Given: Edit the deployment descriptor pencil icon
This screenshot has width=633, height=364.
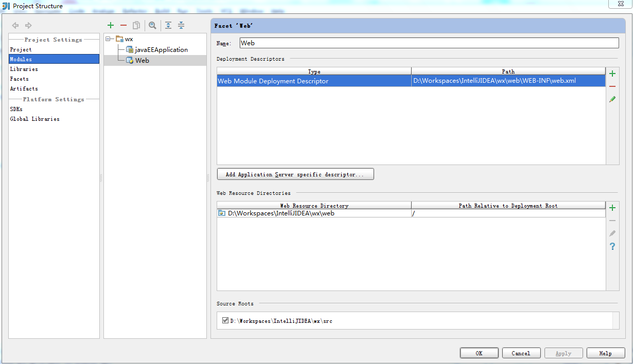Looking at the screenshot, I should [x=612, y=99].
